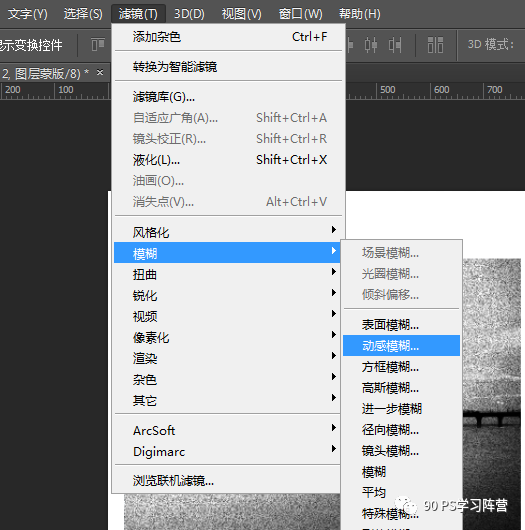
Task: Toggle 显示变换控件 option
Action: pos(31,45)
